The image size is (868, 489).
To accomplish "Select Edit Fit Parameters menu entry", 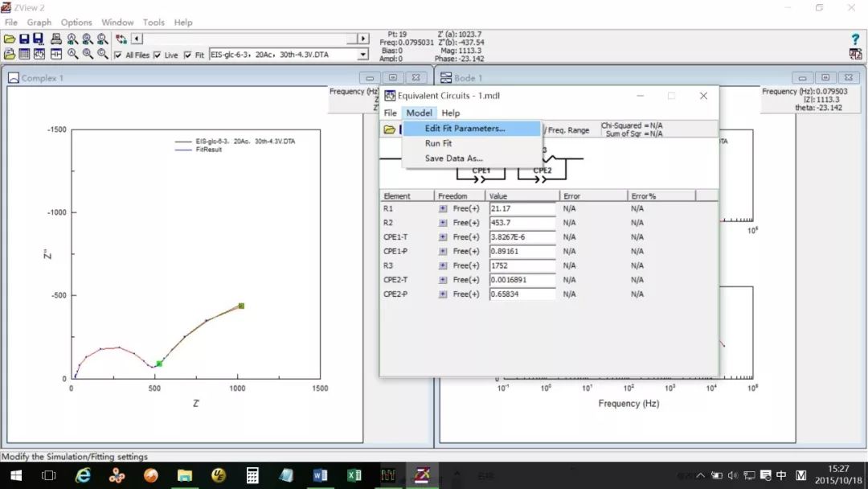I will (472, 129).
